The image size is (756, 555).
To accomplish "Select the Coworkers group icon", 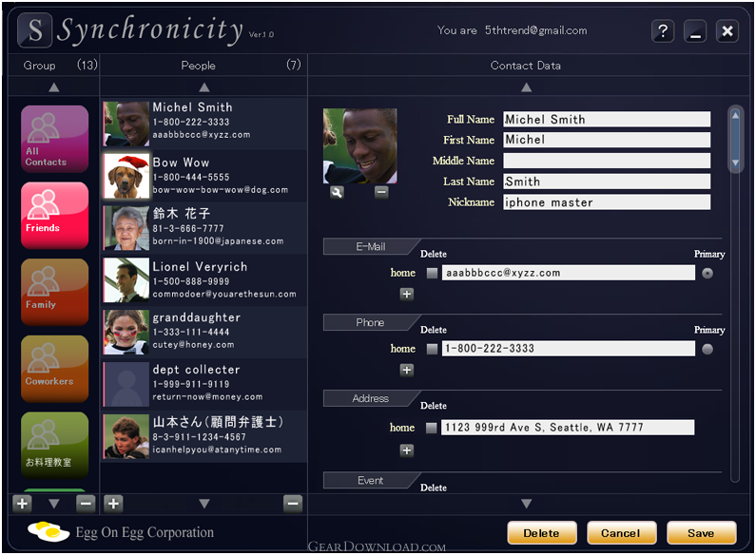I will [54, 369].
